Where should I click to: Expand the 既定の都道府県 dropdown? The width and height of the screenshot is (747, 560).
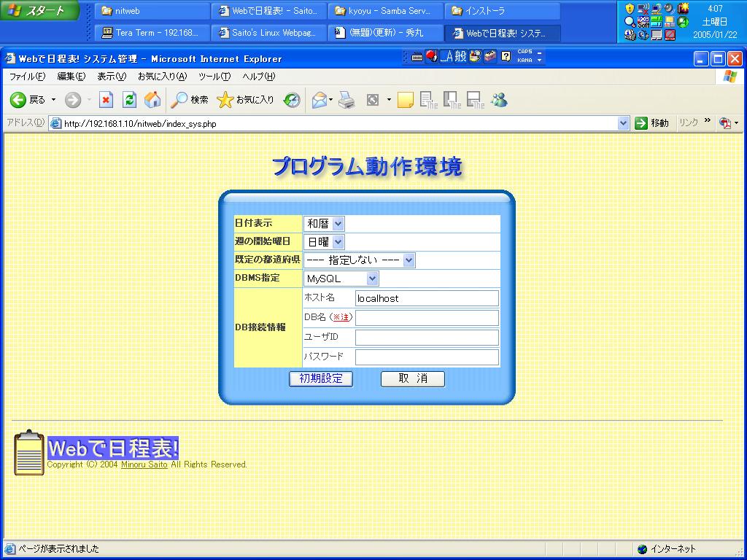pos(359,260)
